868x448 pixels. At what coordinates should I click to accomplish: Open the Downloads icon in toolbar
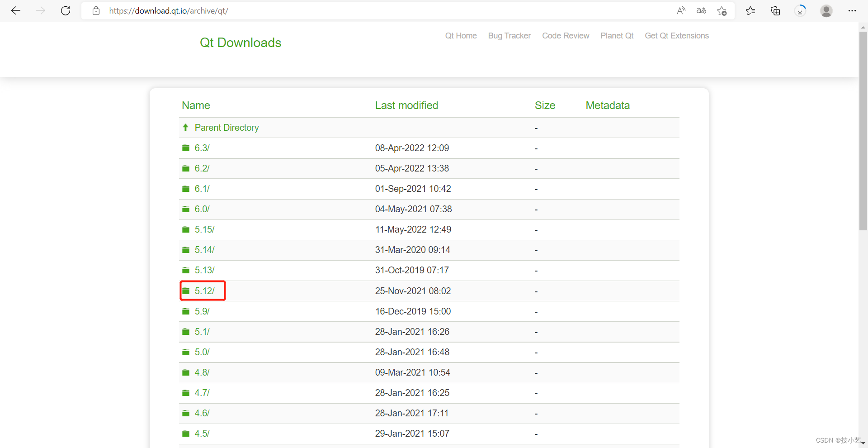[800, 10]
